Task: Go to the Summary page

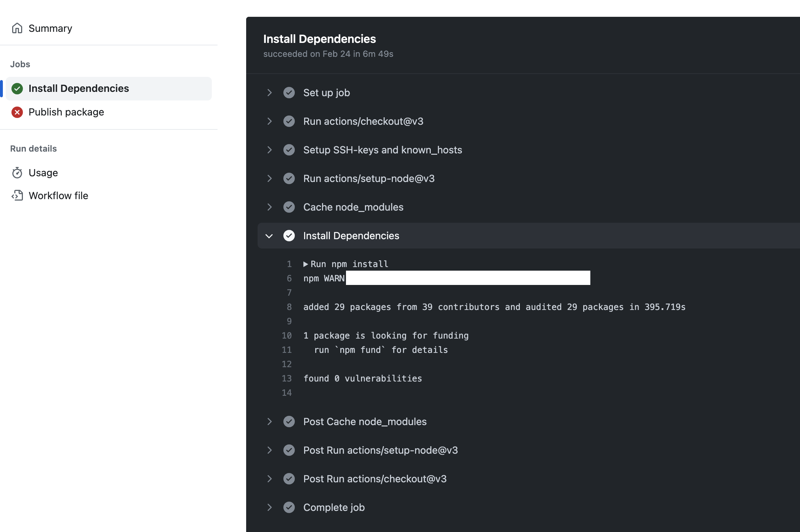Action: coord(50,28)
